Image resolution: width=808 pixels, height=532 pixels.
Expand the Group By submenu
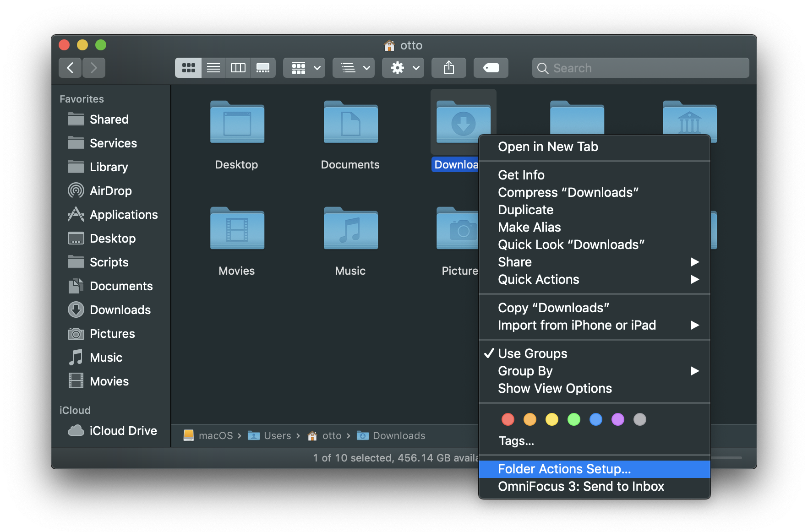tap(525, 371)
